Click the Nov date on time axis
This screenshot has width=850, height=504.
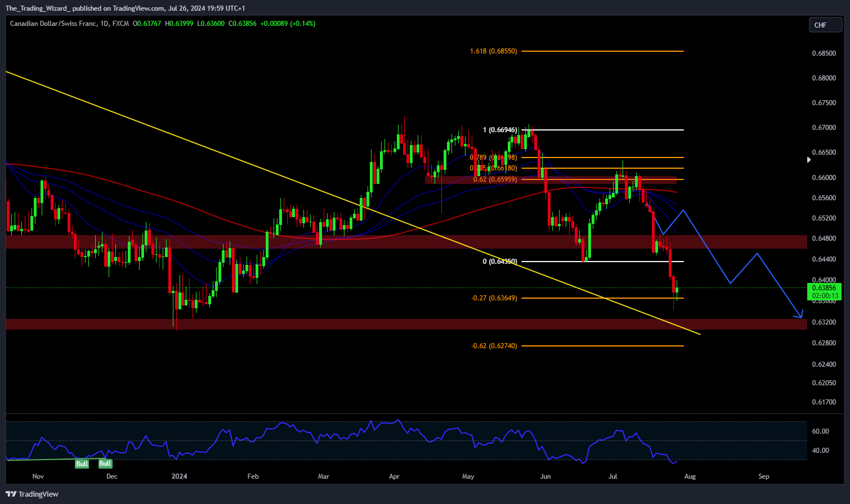pos(38,476)
